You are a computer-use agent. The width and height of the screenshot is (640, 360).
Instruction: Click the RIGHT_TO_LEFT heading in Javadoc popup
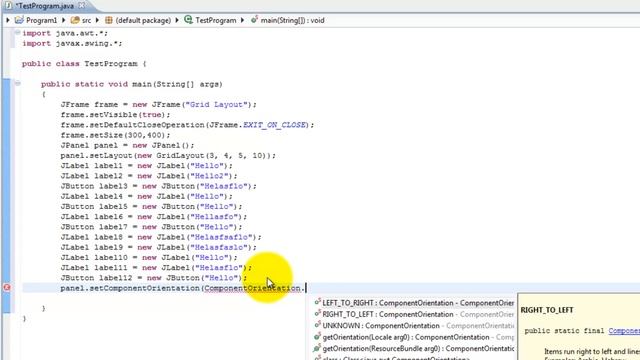[x=547, y=310]
